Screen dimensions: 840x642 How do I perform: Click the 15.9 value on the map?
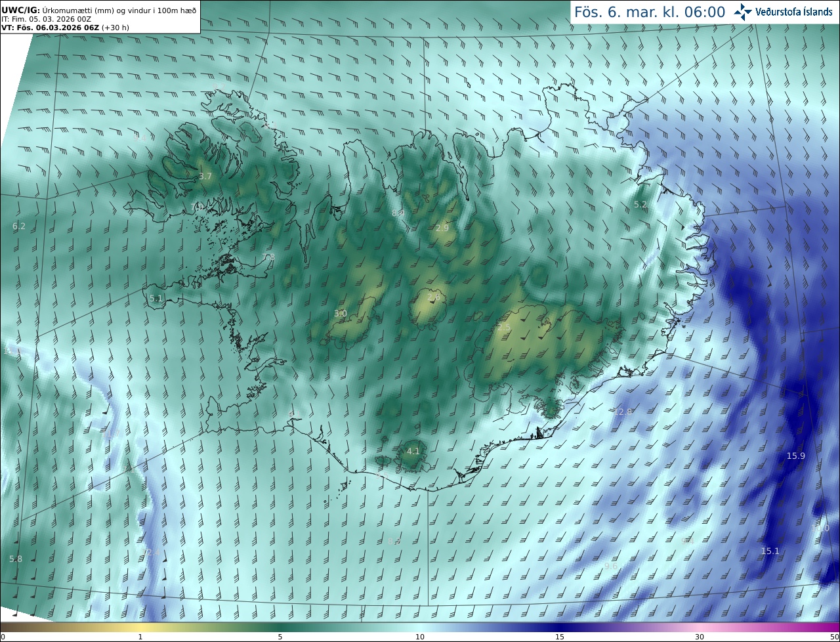[x=796, y=456]
